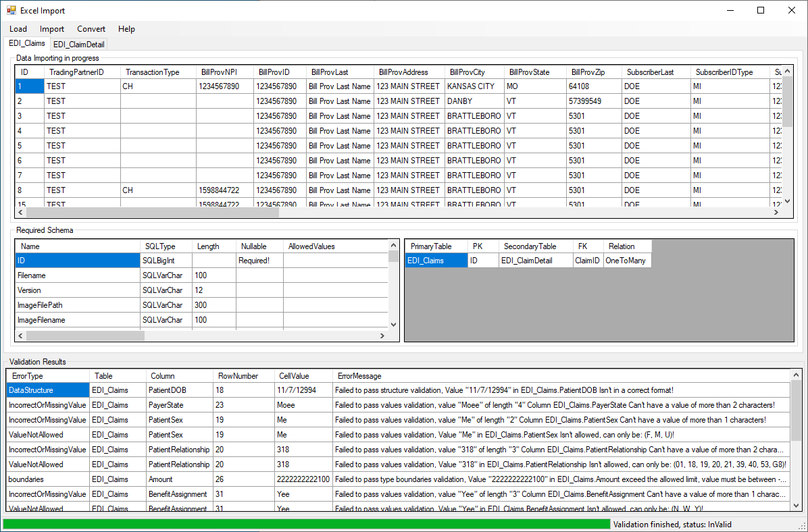Click the AllowedValues column header

pyautogui.click(x=336, y=246)
